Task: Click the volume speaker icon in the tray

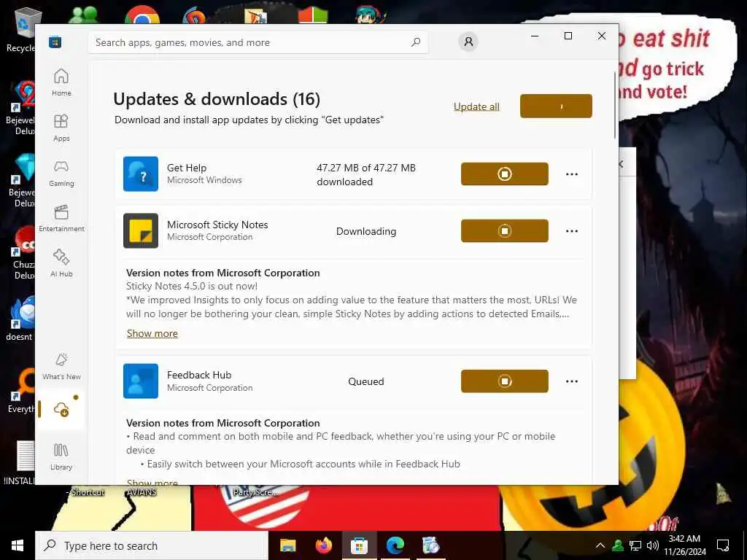Action: (653, 545)
